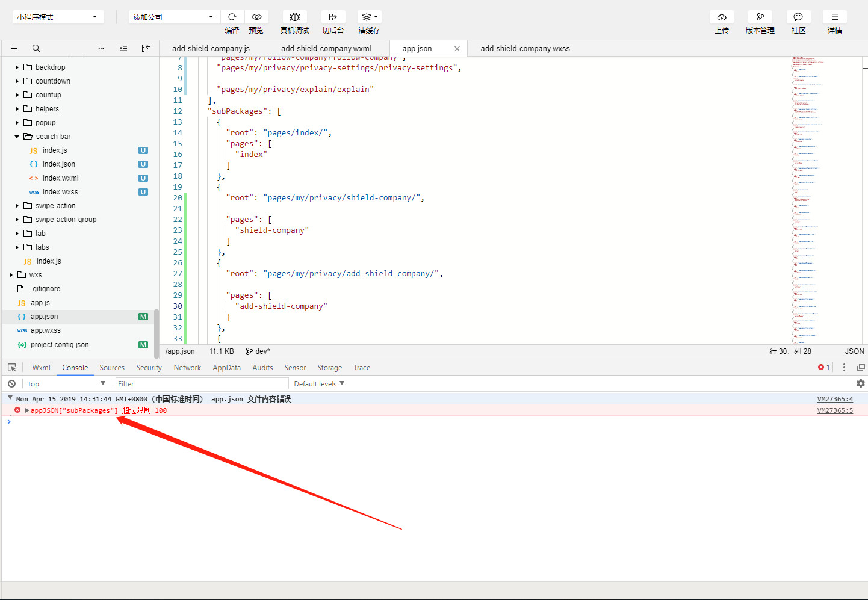The width and height of the screenshot is (868, 600).
Task: Expand the backdrop folder
Action: click(17, 67)
